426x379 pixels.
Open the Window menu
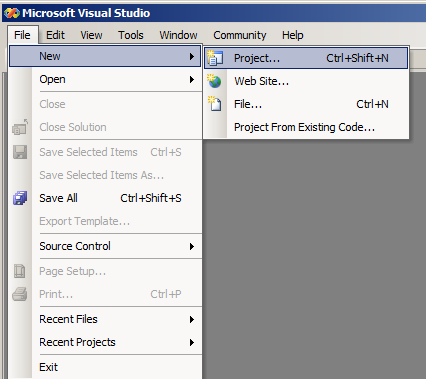coord(178,35)
